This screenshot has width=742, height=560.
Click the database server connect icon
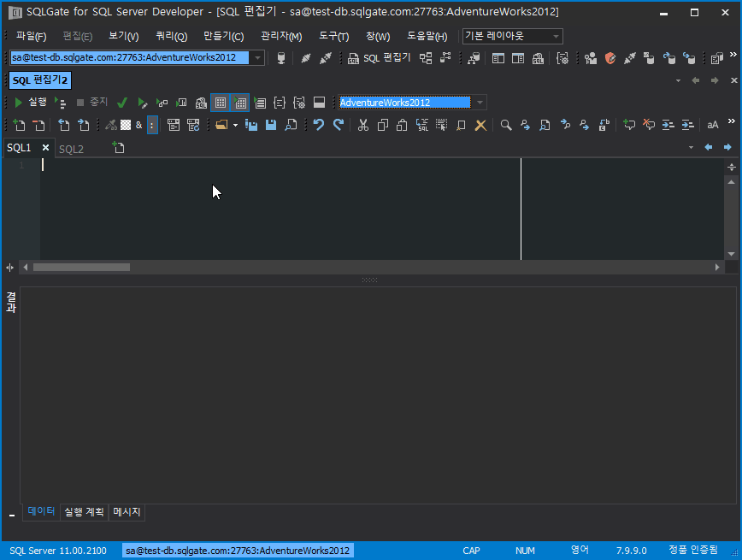point(281,58)
